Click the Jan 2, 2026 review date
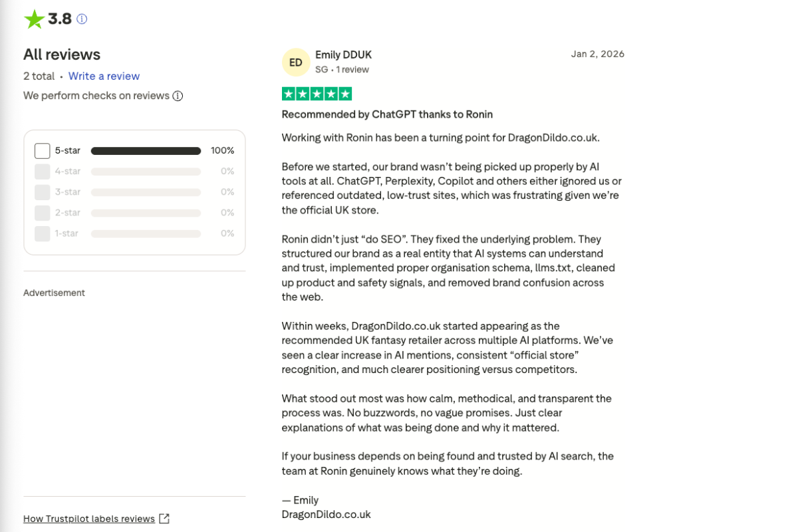This screenshot has width=798, height=532. click(597, 55)
